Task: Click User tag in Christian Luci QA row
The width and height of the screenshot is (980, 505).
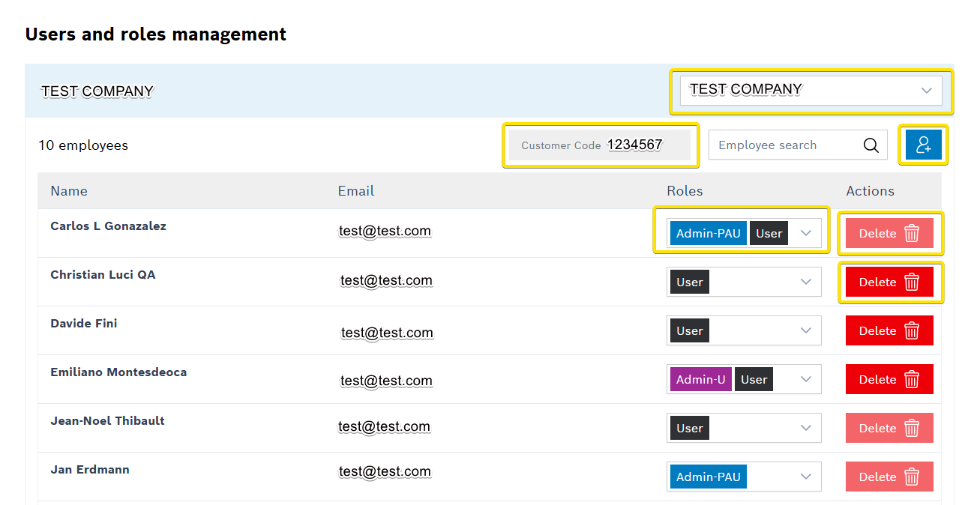Action: (x=690, y=282)
